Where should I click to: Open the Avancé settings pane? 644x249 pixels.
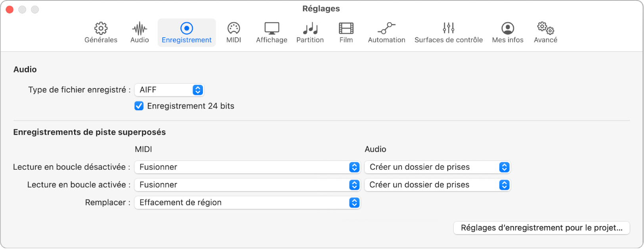point(545,33)
